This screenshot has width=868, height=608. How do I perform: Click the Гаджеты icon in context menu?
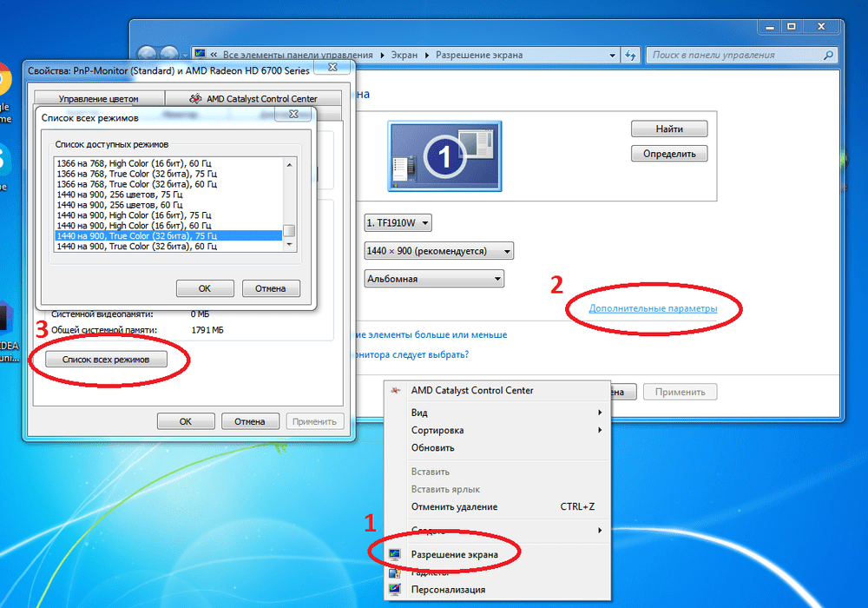click(x=396, y=573)
